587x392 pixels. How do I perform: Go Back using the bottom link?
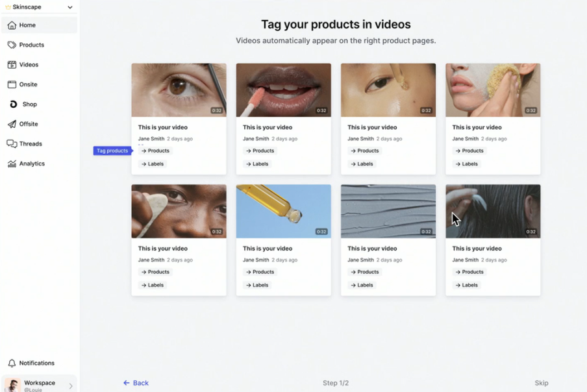point(136,383)
